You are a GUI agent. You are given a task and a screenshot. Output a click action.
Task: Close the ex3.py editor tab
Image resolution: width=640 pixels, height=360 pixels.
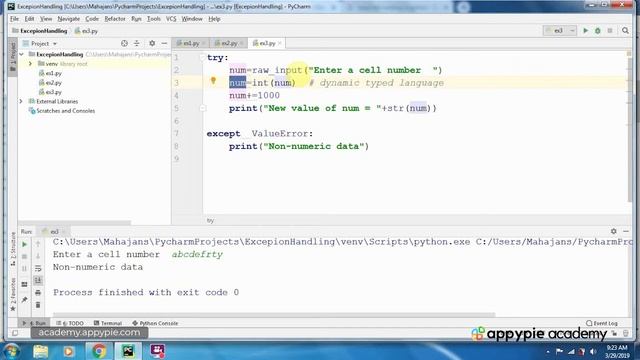pos(280,43)
